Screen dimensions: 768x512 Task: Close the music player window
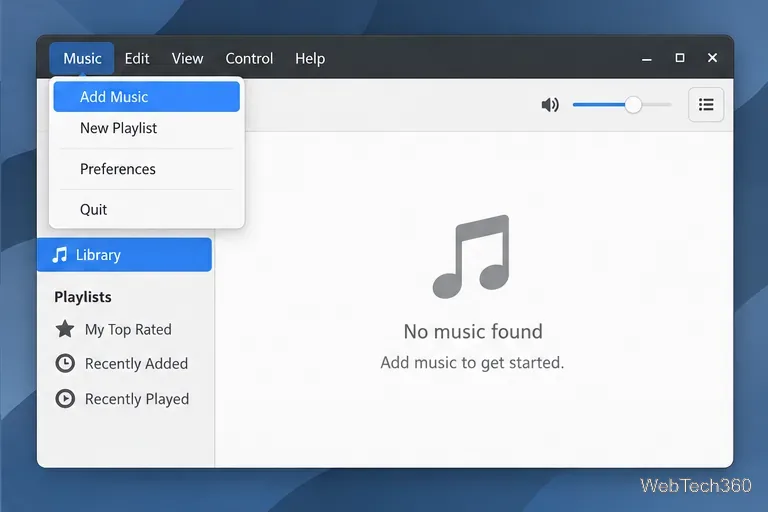712,58
